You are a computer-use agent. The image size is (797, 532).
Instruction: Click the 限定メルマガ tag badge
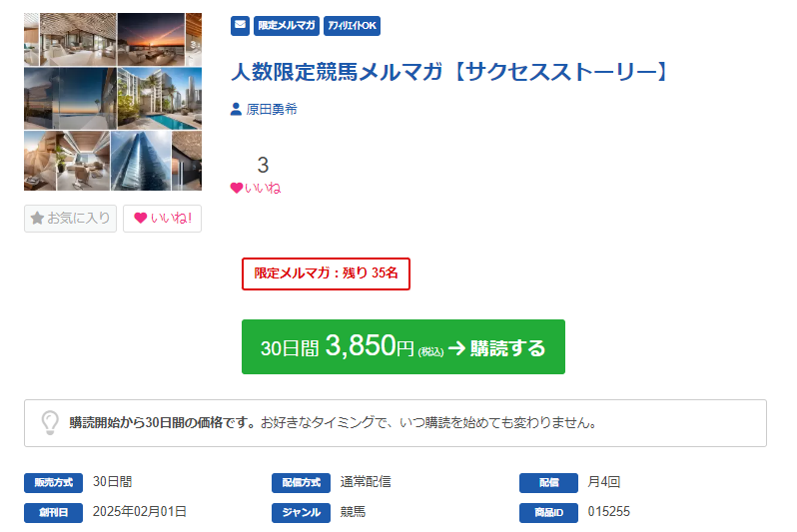click(287, 26)
